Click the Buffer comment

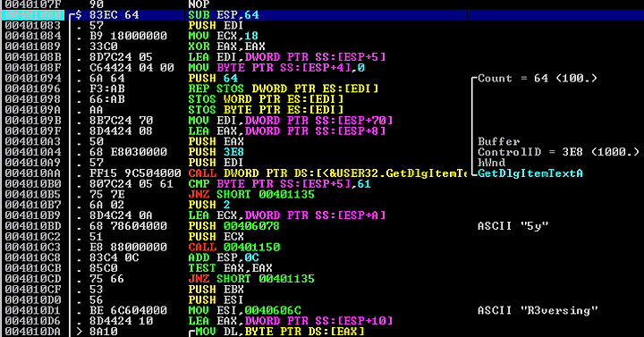[498, 141]
